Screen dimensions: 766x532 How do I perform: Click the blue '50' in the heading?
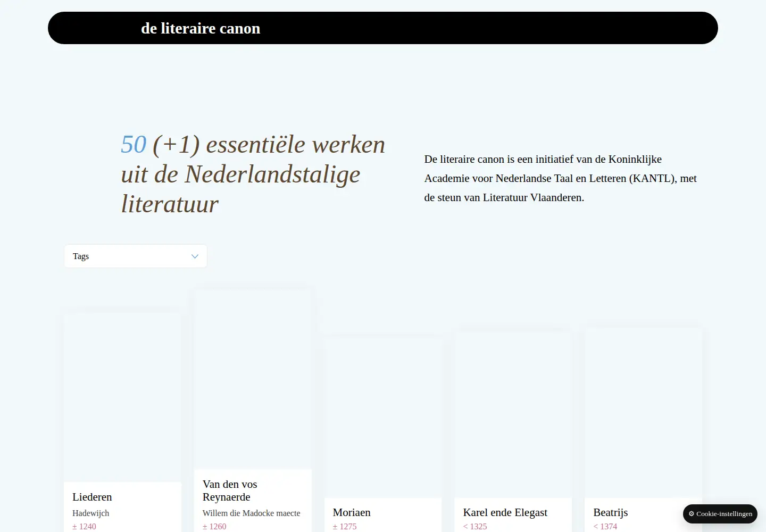(x=134, y=145)
